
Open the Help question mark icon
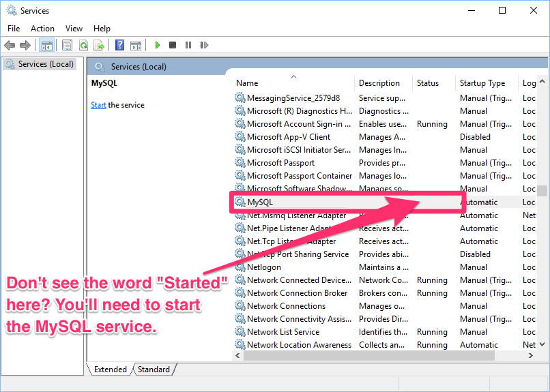click(x=119, y=45)
